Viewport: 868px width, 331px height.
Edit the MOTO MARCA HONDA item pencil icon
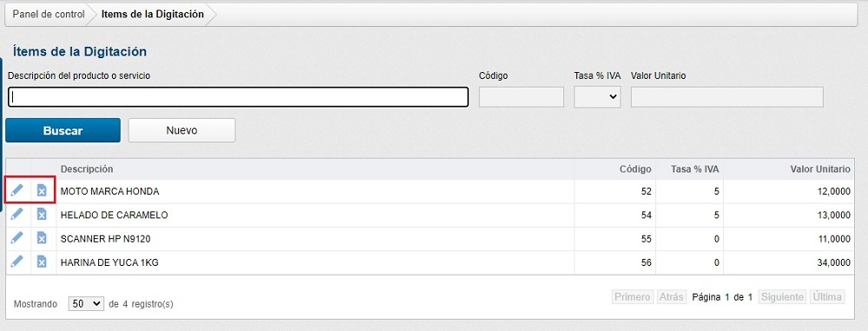point(17,191)
